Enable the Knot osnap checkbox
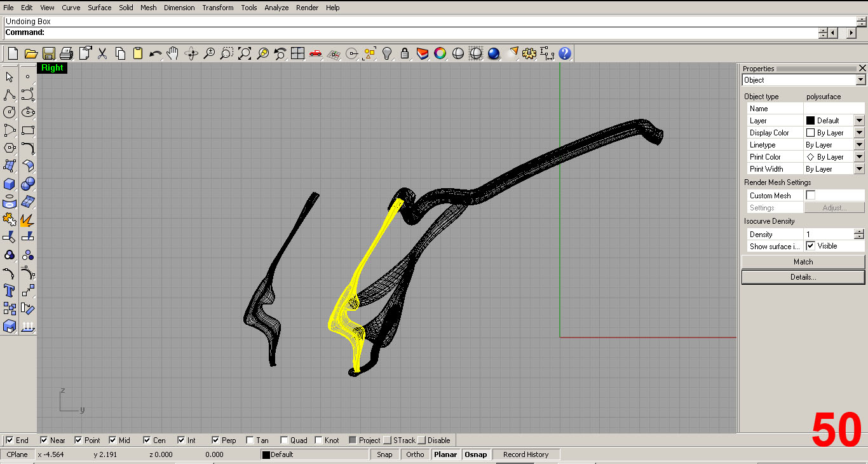This screenshot has height=464, width=868. 318,440
